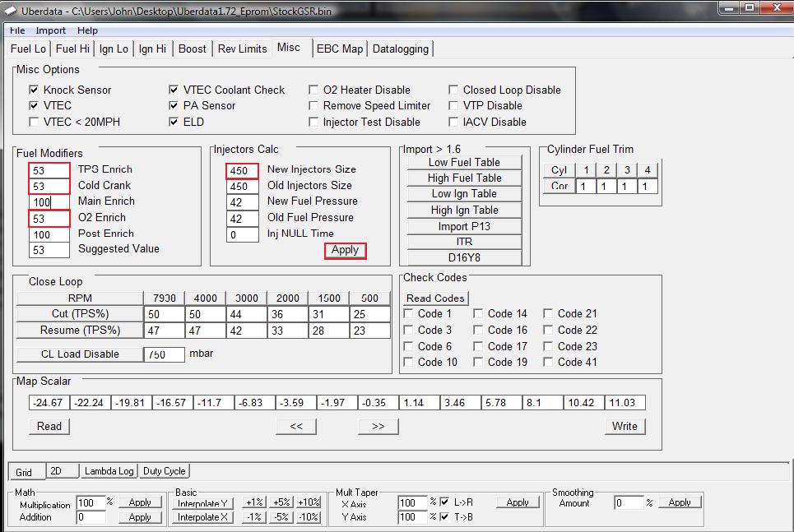The image size is (794, 532).
Task: Click the Cut TPS% cell under 3000 RPM
Action: tap(246, 314)
